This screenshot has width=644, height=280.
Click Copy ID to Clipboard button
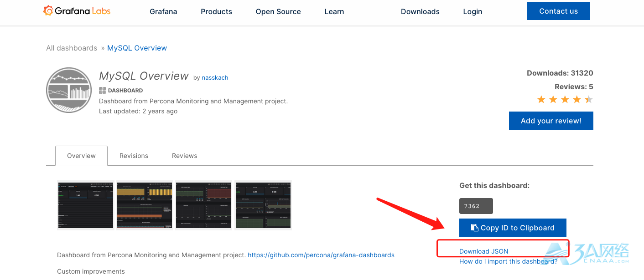coord(513,228)
